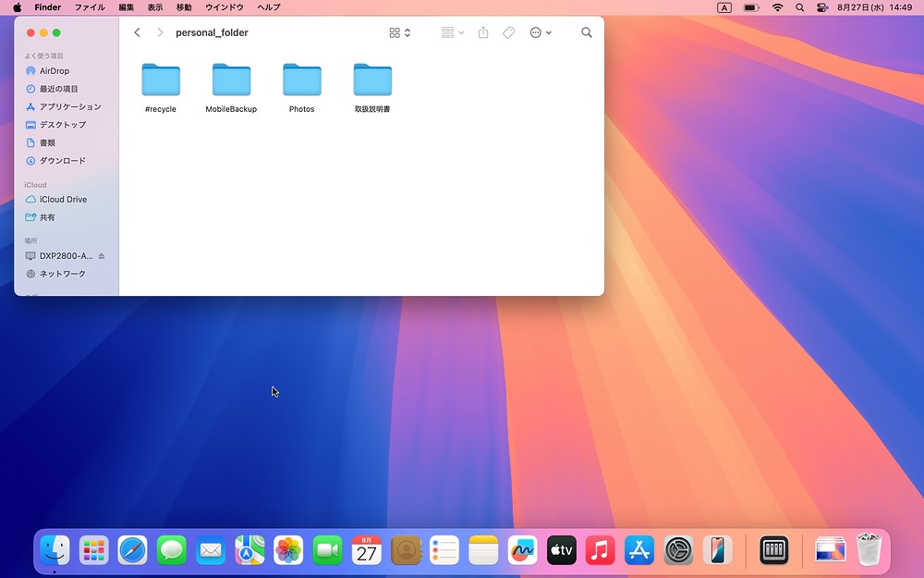Click the Wi-Fi status icon
924x578 pixels.
pyautogui.click(x=777, y=7)
